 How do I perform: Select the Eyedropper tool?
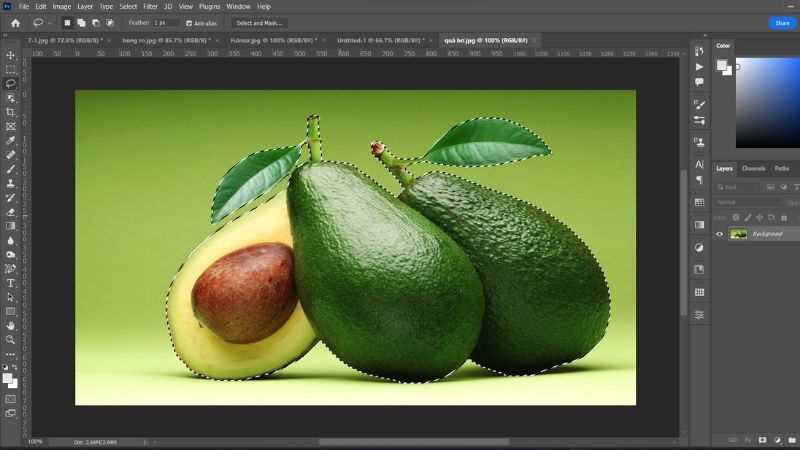coord(10,141)
